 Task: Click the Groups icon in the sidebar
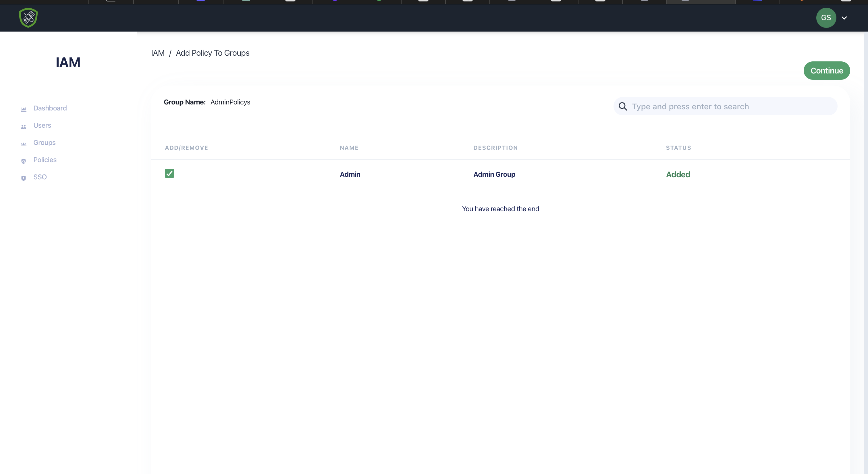click(24, 144)
